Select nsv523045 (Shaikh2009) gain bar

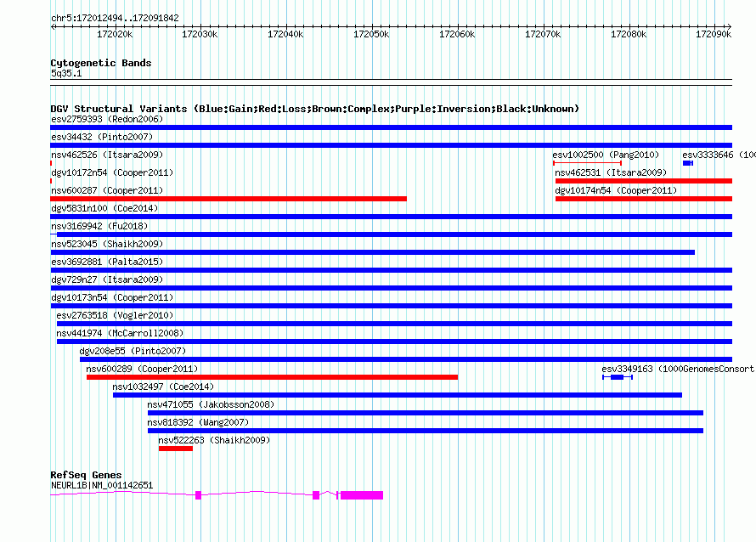pyautogui.click(x=373, y=252)
